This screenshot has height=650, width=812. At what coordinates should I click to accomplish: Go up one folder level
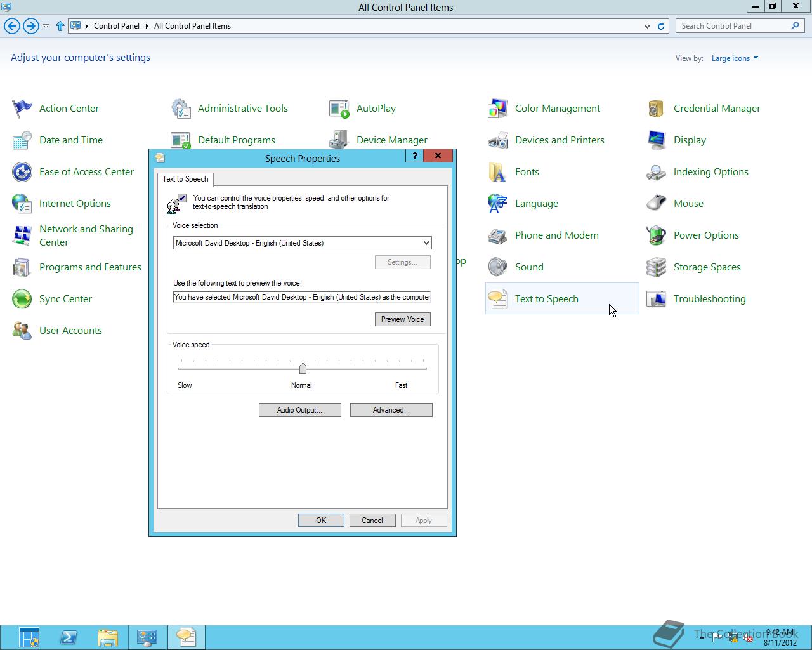pos(60,26)
